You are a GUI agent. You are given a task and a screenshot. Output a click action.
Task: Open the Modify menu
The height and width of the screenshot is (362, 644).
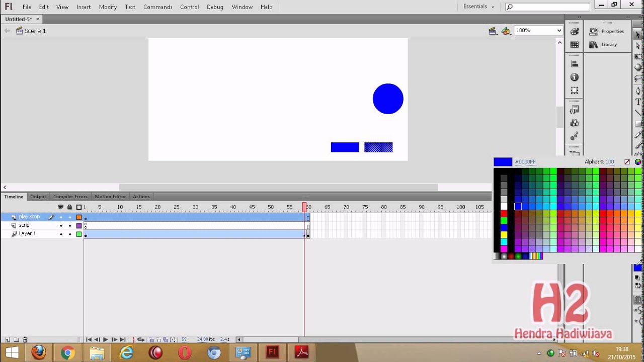[108, 7]
